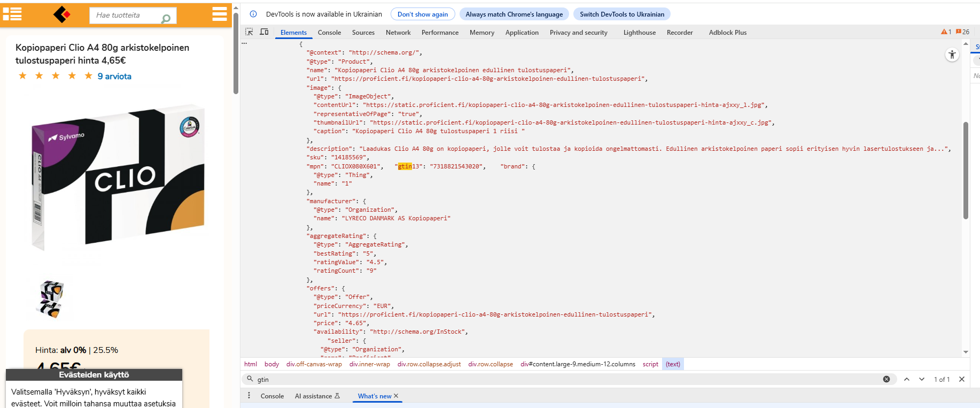Click the Clio paper product image
Image resolution: width=980 pixels, height=408 pixels.
coord(118,176)
